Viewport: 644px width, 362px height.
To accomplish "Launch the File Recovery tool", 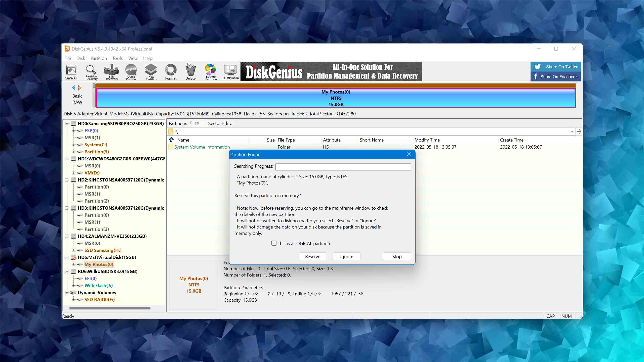I will coord(111,72).
